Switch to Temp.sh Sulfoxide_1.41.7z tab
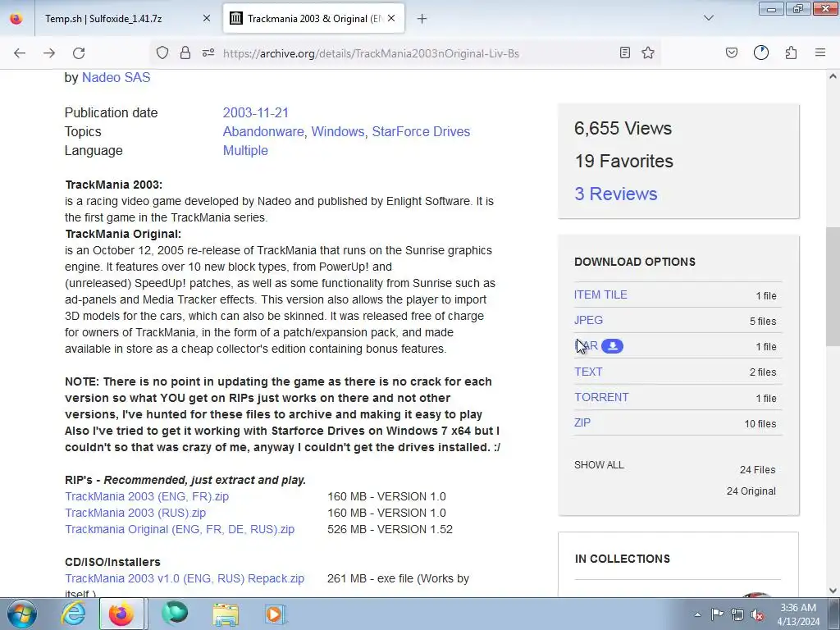The height and width of the screenshot is (630, 840). coord(126,19)
